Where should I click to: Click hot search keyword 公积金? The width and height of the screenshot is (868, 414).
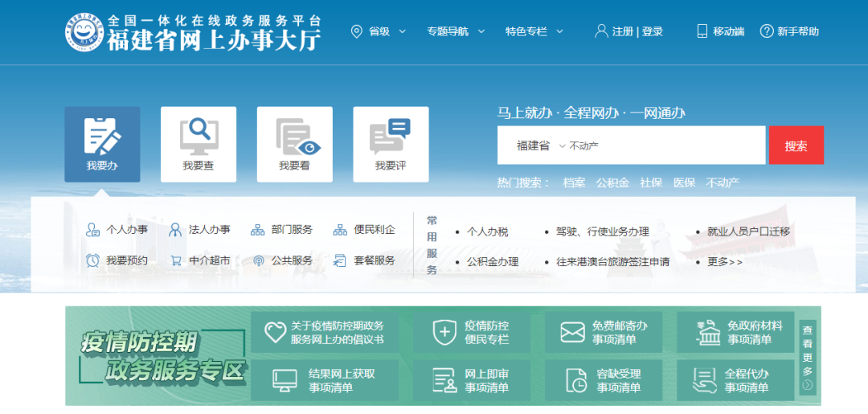tap(612, 182)
